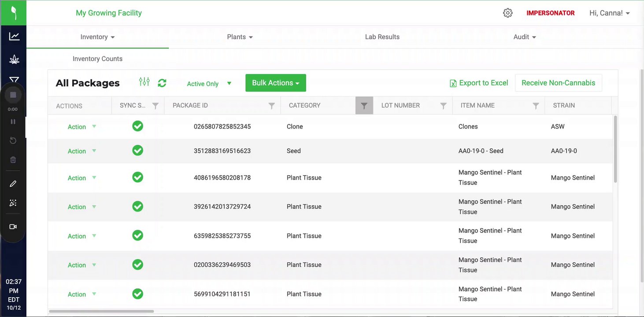Click the Receive Non-Cannabis button
This screenshot has height=317, width=644.
point(558,83)
